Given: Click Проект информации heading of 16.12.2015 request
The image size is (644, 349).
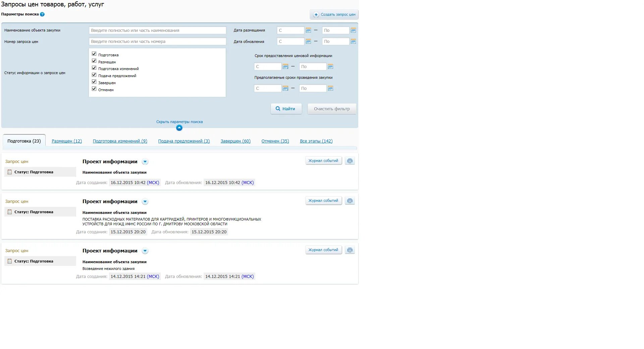Looking at the screenshot, I should tap(110, 162).
